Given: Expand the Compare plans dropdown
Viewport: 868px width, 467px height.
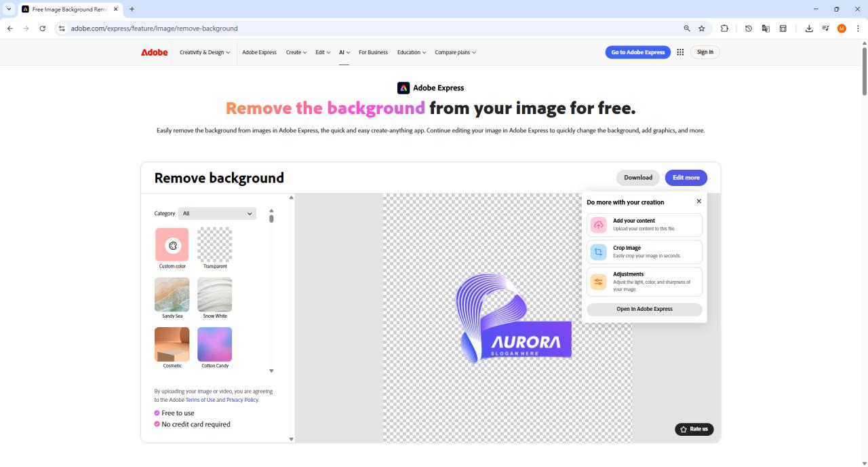Looking at the screenshot, I should 455,52.
